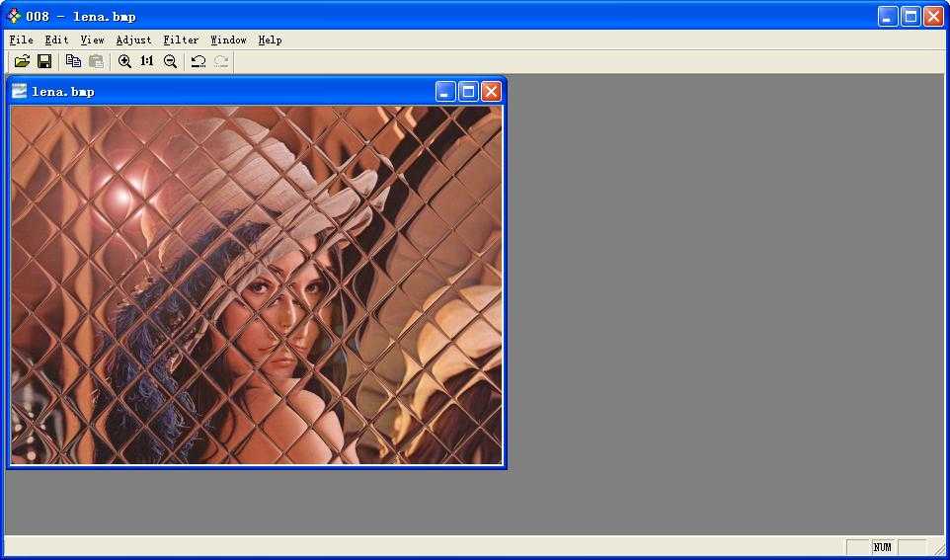Click the 1:1 actual size icon

click(147, 61)
